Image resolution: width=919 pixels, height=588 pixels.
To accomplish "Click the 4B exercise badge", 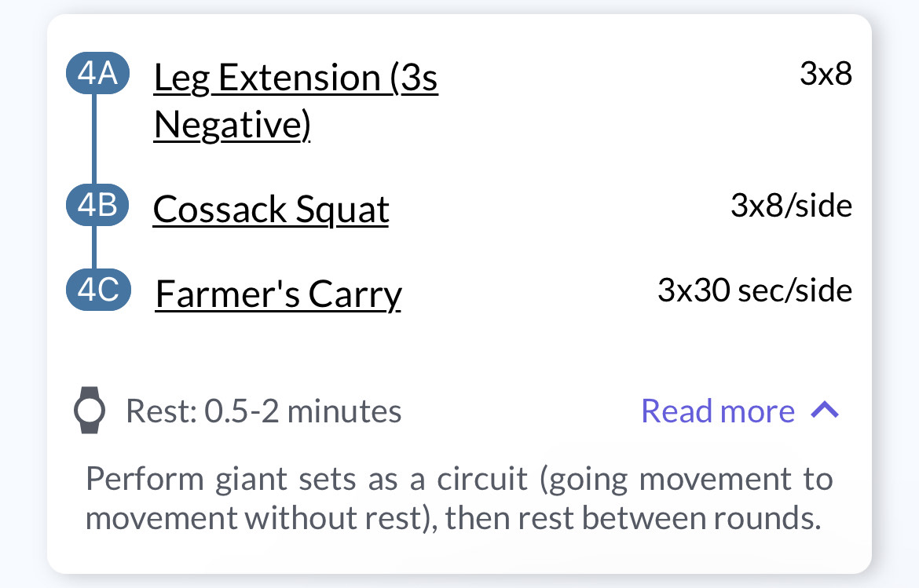I will [x=97, y=205].
